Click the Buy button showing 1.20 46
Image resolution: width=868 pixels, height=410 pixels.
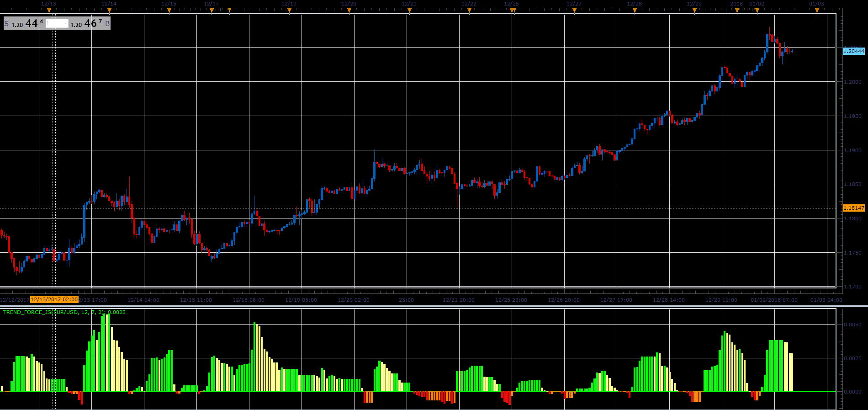coord(90,23)
